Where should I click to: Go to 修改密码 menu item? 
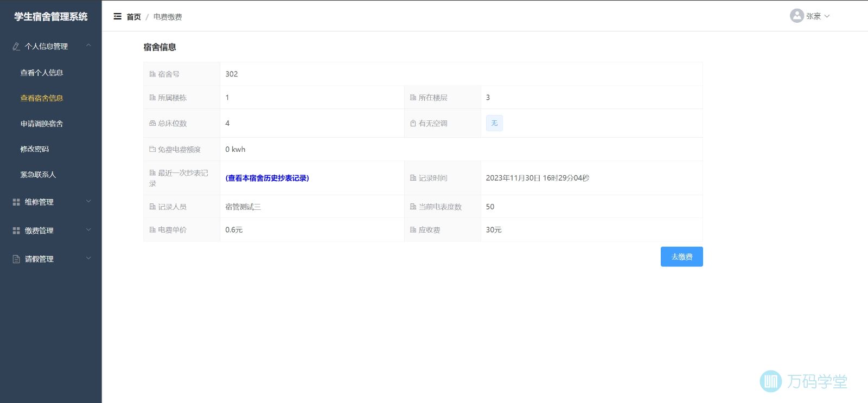tap(35, 149)
